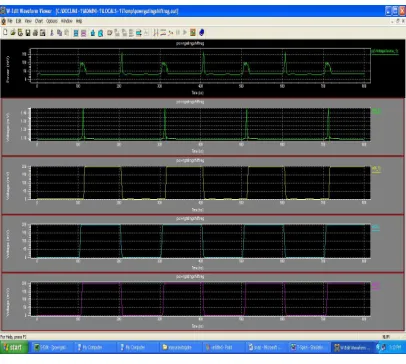Click the orange-green square icon beside play arrow
This screenshot has height=364, width=406.
coord(193,32)
